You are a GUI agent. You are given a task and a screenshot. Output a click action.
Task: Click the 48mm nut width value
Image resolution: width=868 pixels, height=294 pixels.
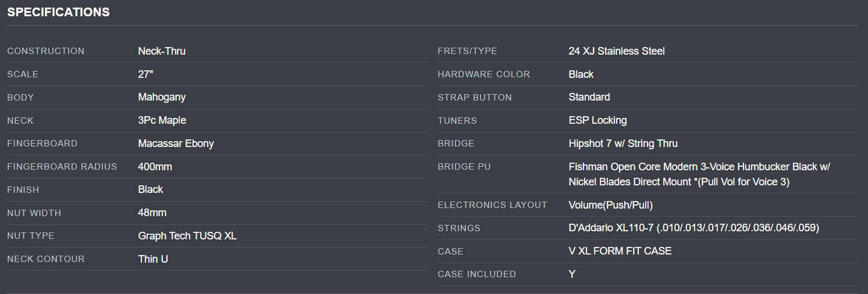(152, 213)
